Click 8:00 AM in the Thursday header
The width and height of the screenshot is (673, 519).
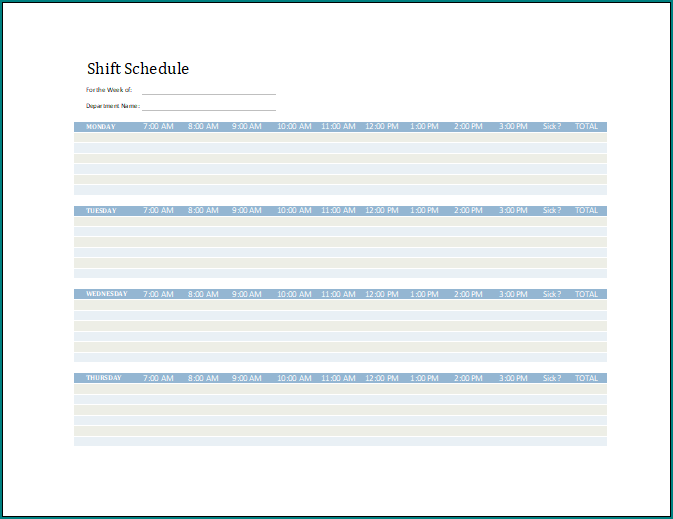pyautogui.click(x=203, y=378)
